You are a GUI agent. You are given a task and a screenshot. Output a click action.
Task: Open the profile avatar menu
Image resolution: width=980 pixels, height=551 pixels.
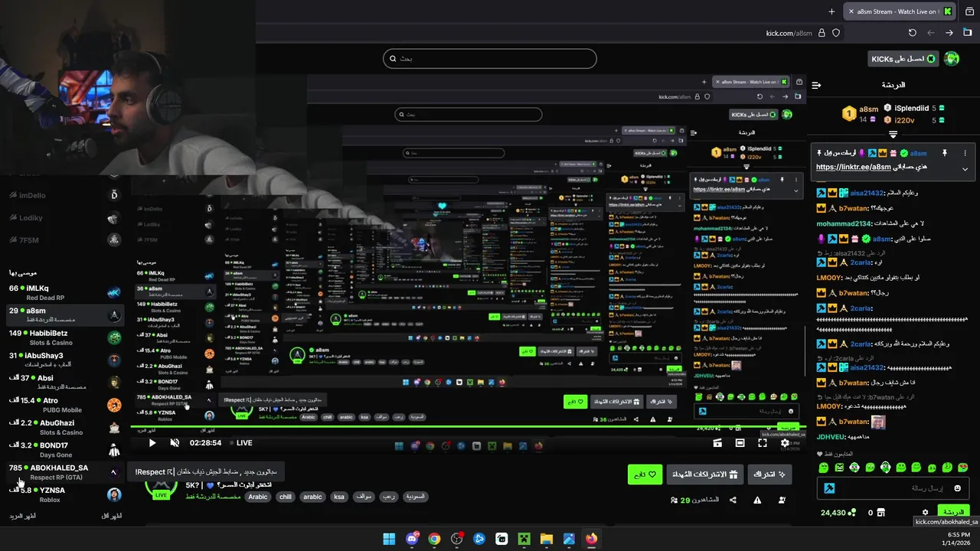coord(952,59)
